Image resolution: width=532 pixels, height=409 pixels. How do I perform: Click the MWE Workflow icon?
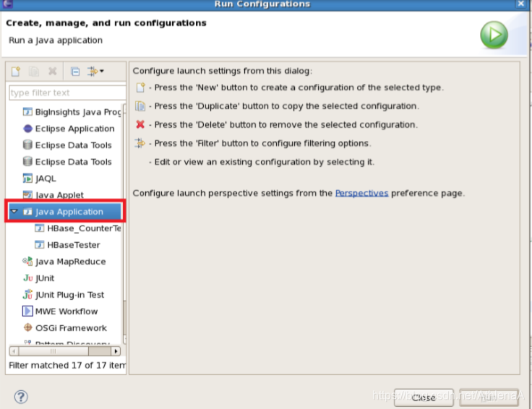[27, 311]
